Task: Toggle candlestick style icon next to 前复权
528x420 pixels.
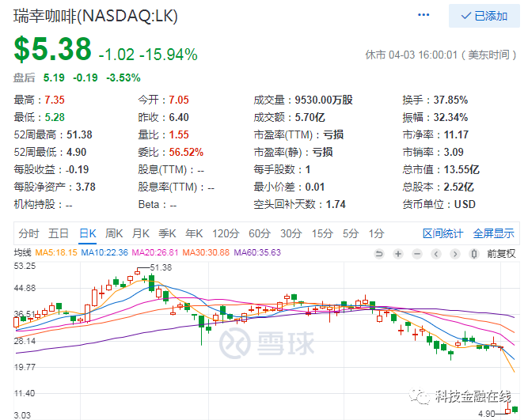Action: pyautogui.click(x=474, y=254)
